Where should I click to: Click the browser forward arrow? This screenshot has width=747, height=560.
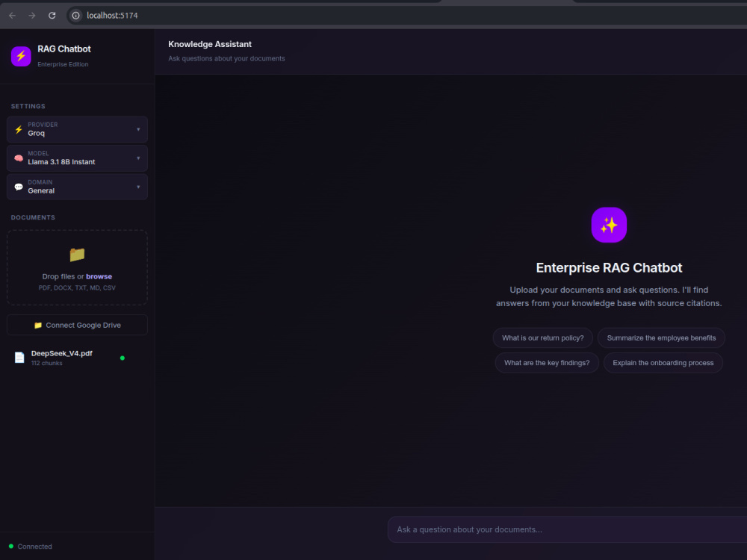(x=32, y=15)
